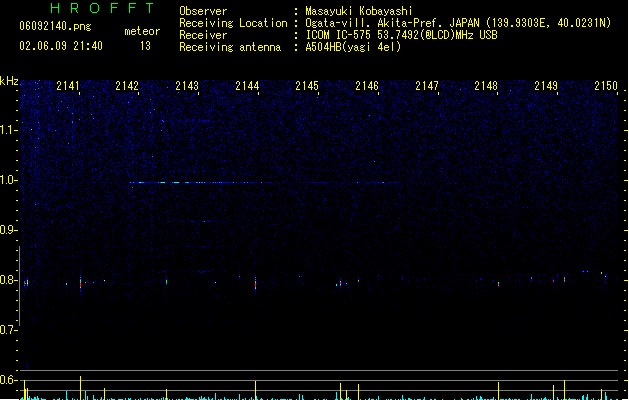The image size is (629, 400).
Task: Click the 0.9 kHz axis label
Action: (x=8, y=230)
